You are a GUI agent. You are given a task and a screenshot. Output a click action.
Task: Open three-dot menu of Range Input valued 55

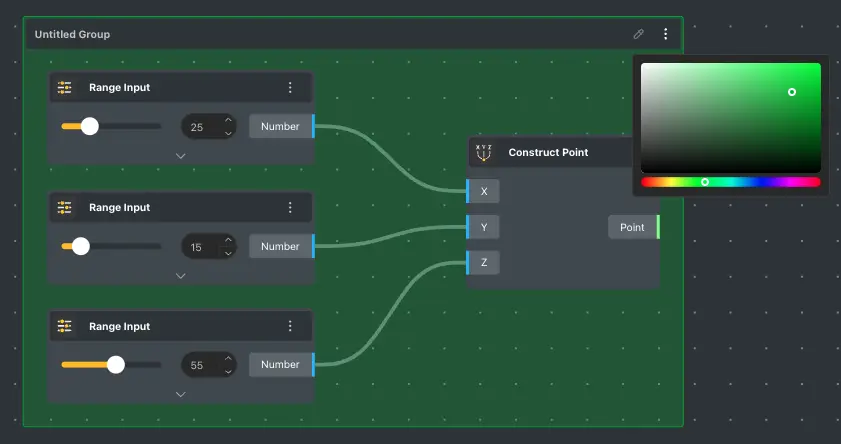(x=290, y=327)
